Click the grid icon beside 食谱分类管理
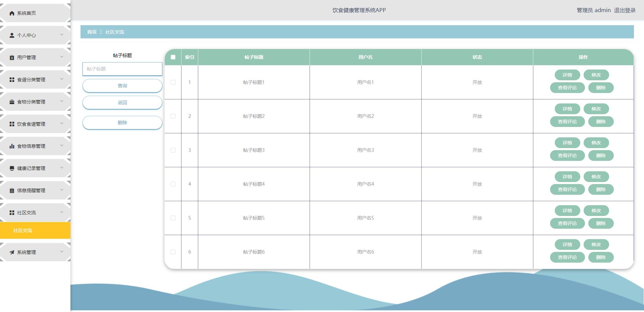The height and width of the screenshot is (312, 644). point(12,80)
